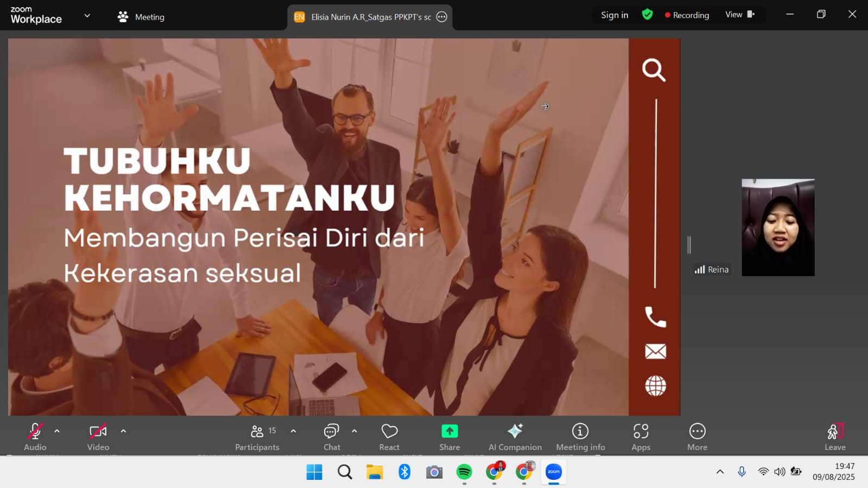This screenshot has height=488, width=868.
Task: Expand video options arrow next to Video
Action: [123, 431]
